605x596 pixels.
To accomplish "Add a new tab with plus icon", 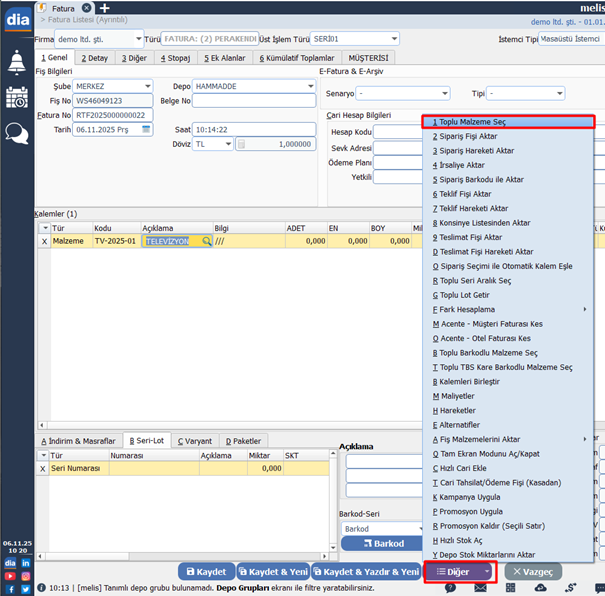I will tap(104, 8).
